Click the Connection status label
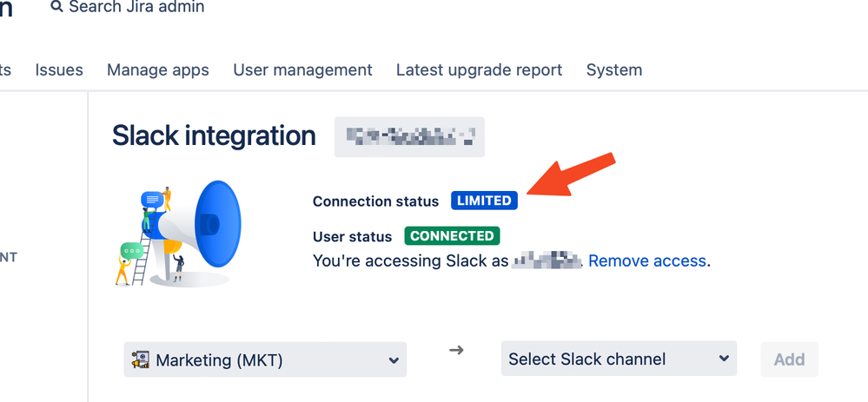The width and height of the screenshot is (868, 402). (x=375, y=201)
